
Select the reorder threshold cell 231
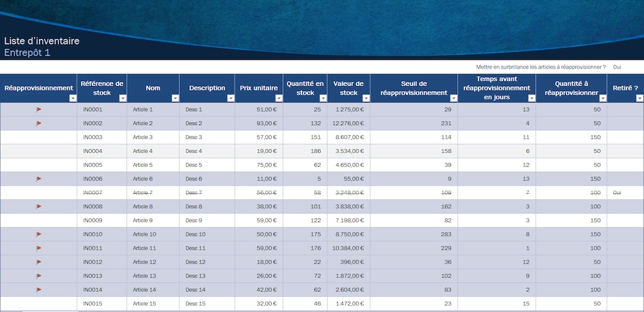point(414,123)
